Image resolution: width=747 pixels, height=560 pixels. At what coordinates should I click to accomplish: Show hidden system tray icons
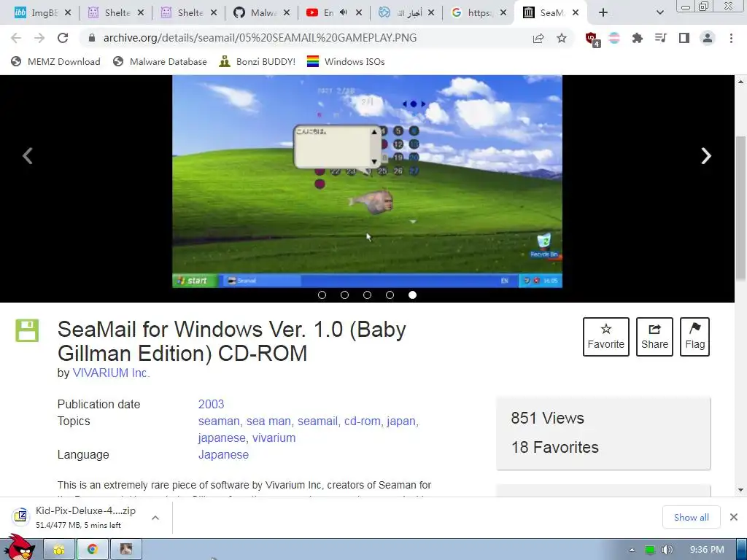pos(632,550)
